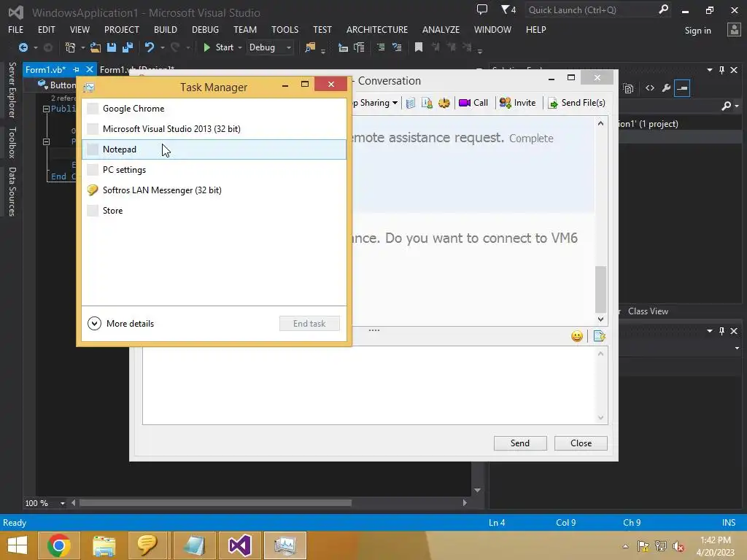Switch to the Class View tab
The height and width of the screenshot is (560, 747).
pos(648,311)
